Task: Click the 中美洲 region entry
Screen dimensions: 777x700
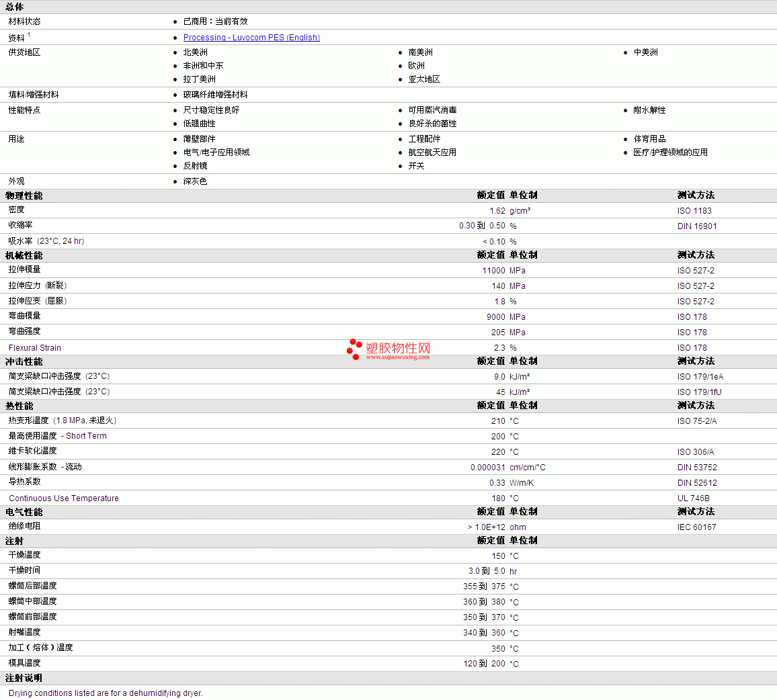Action: click(645, 52)
